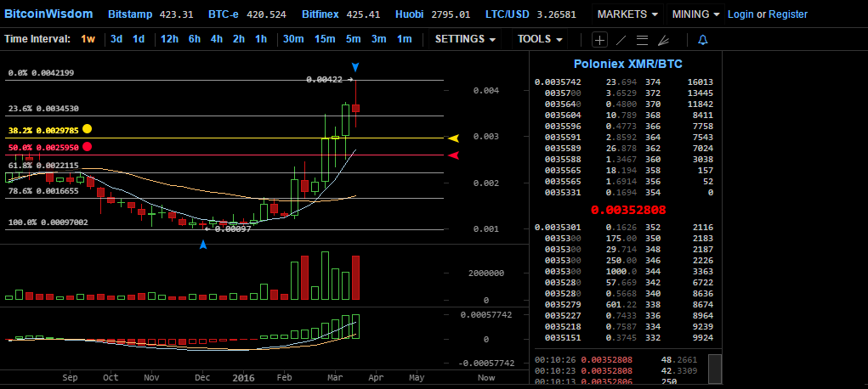Open the price alert bell
Image resolution: width=868 pixels, height=389 pixels.
pyautogui.click(x=703, y=39)
